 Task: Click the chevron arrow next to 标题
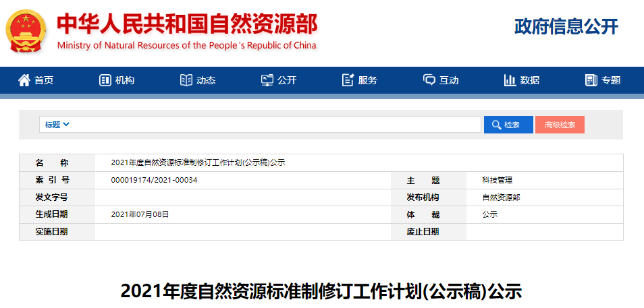coord(66,125)
